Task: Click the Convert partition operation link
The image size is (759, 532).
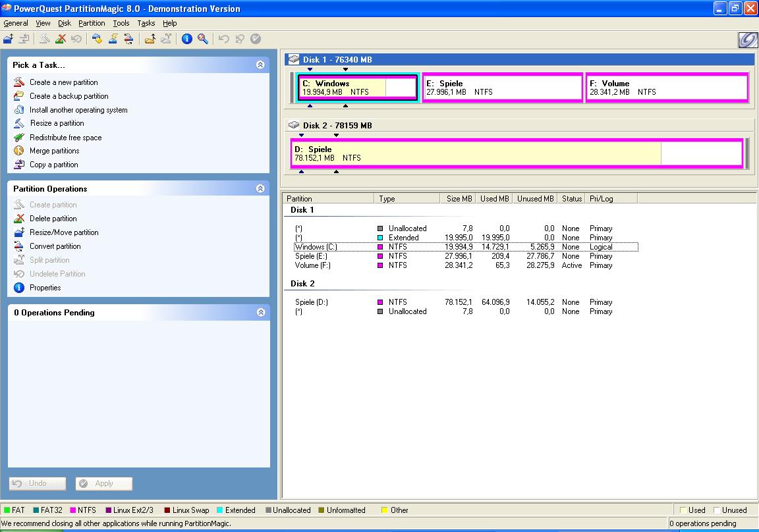Action: click(x=55, y=246)
